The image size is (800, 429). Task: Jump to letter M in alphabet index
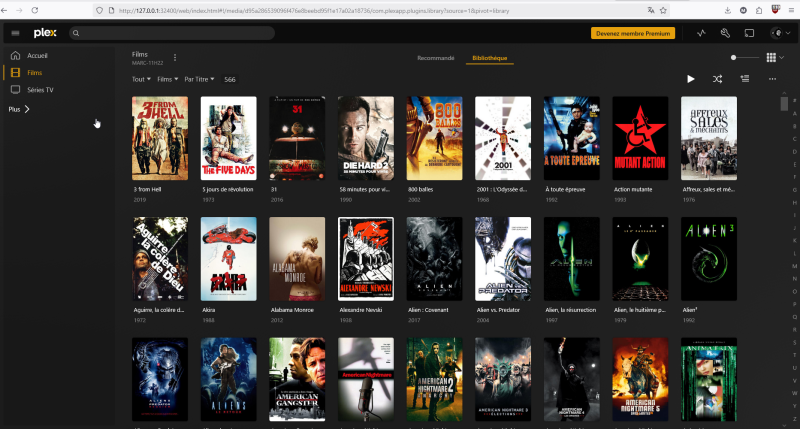[x=794, y=266]
